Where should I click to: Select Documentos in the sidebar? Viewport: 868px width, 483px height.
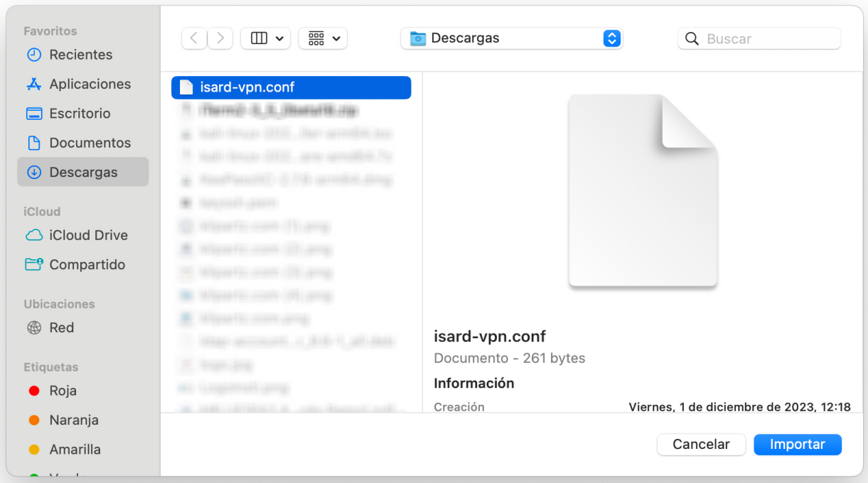(90, 143)
